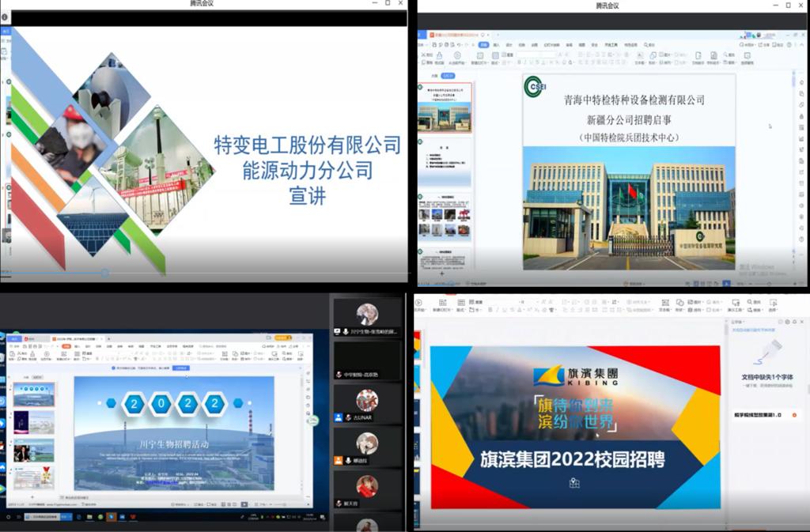Click the shapes icon in the CSEI window
Screen dimensions: 810x532
tap(653, 57)
